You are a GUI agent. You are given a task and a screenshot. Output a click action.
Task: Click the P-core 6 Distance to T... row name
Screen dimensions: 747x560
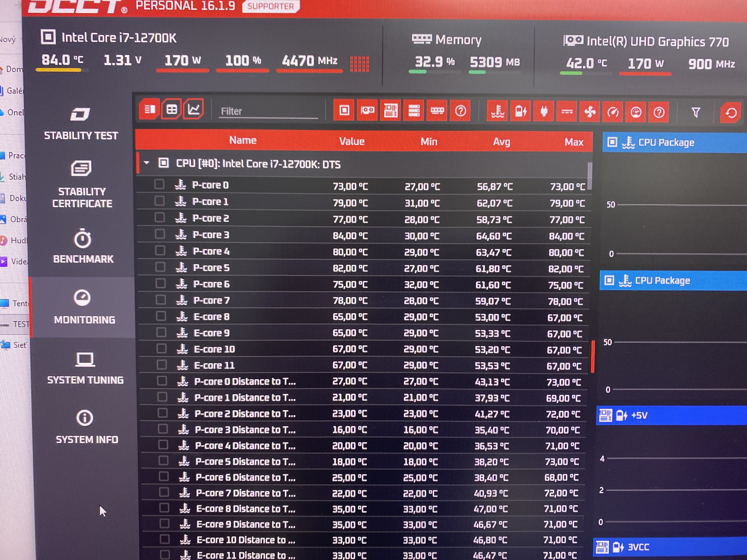click(x=245, y=477)
